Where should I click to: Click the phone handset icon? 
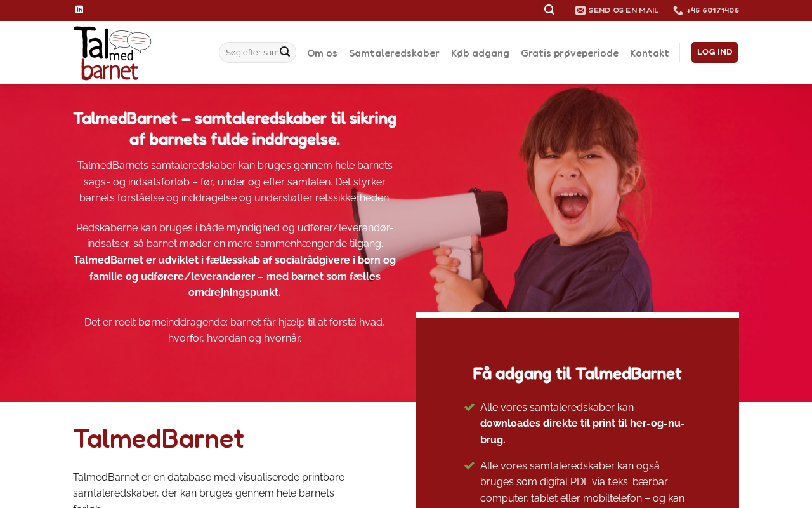point(678,10)
